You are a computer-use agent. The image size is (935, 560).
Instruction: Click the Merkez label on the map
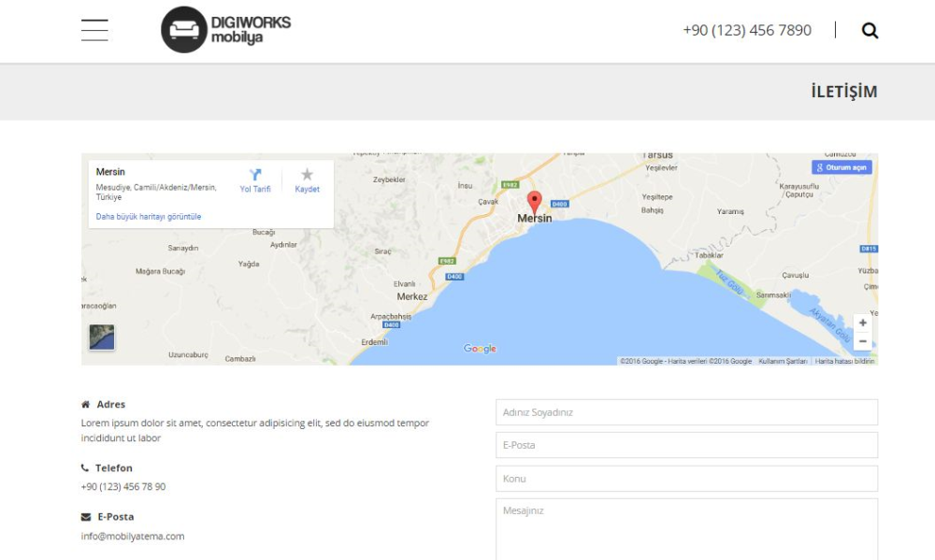pyautogui.click(x=412, y=296)
